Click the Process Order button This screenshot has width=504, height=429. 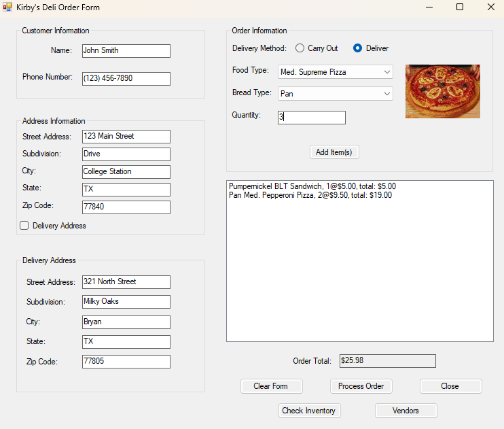pyautogui.click(x=361, y=386)
